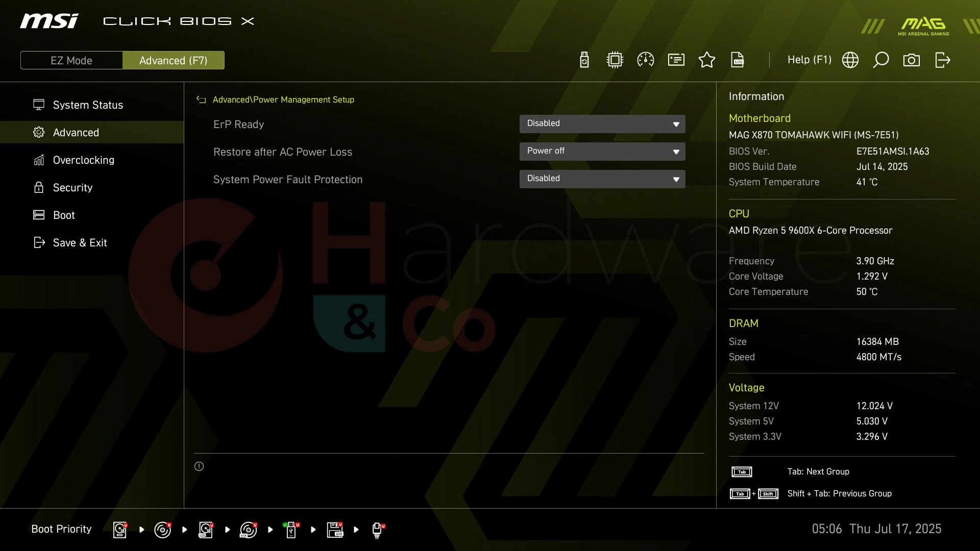Click the DRAM heading
The height and width of the screenshot is (551, 980).
743,323
